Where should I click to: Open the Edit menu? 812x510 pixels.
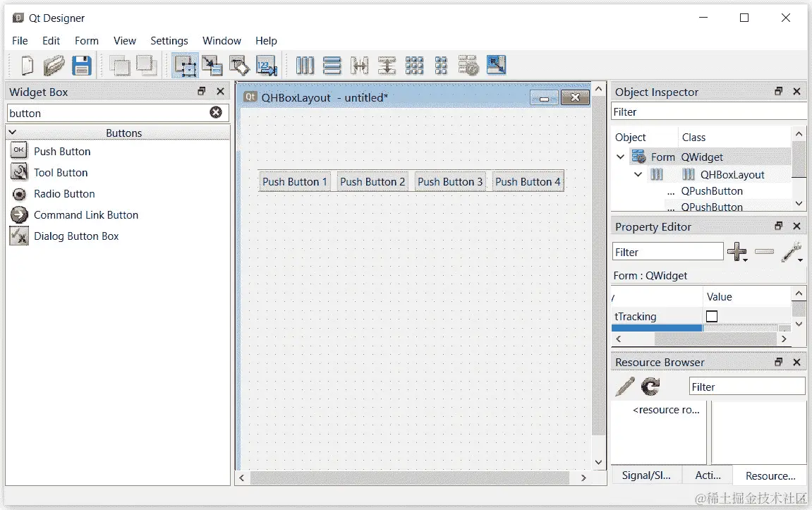click(51, 40)
